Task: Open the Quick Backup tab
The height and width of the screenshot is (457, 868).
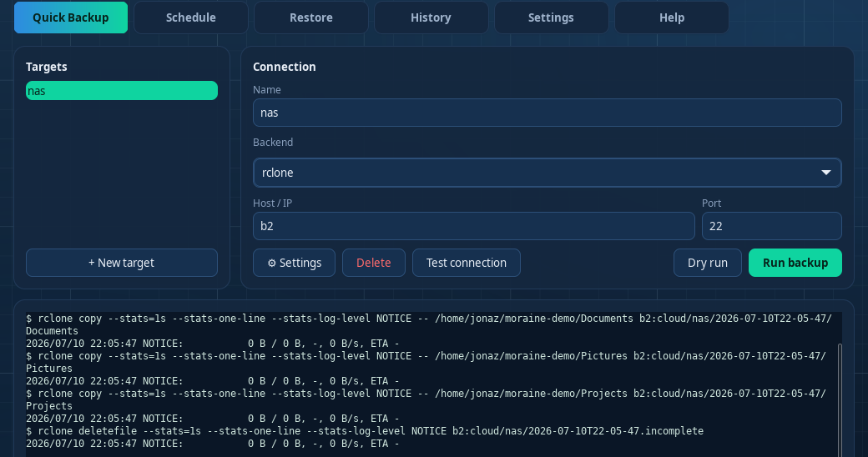Action: [71, 18]
